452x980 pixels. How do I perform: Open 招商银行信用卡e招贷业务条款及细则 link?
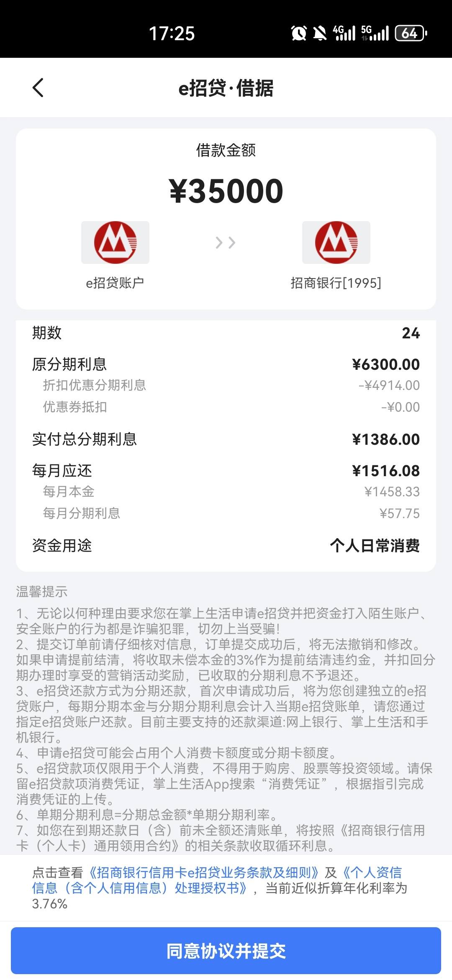click(x=204, y=873)
